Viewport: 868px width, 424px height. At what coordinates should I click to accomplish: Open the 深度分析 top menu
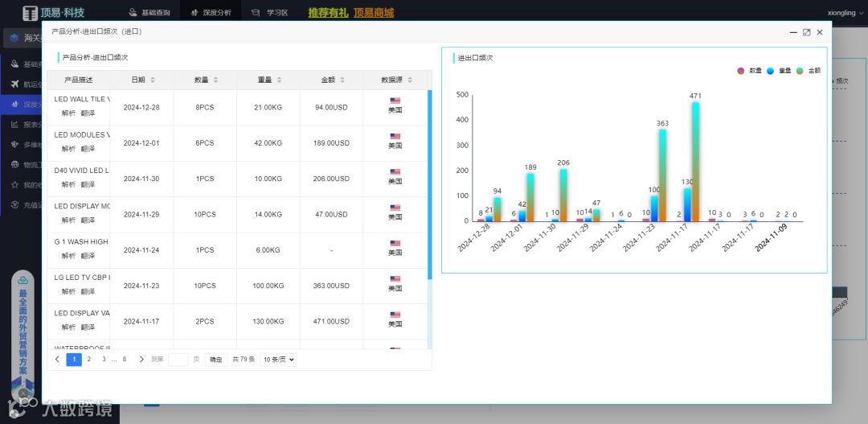click(211, 12)
